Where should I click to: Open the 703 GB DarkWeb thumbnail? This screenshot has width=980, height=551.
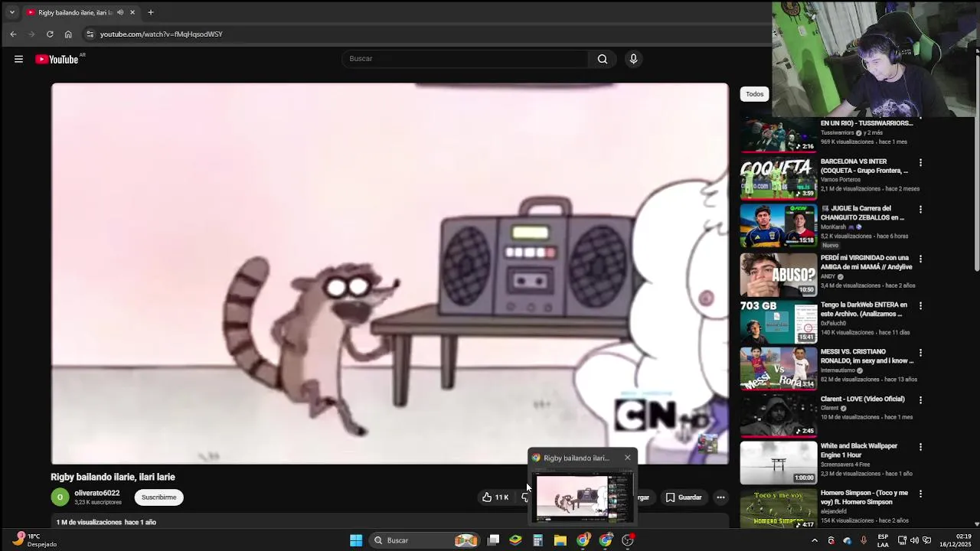(779, 321)
